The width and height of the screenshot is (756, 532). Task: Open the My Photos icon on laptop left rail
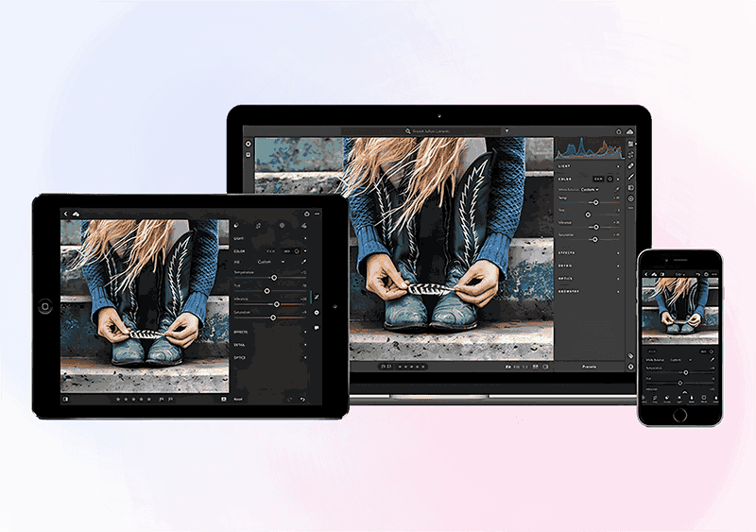pyautogui.click(x=249, y=154)
